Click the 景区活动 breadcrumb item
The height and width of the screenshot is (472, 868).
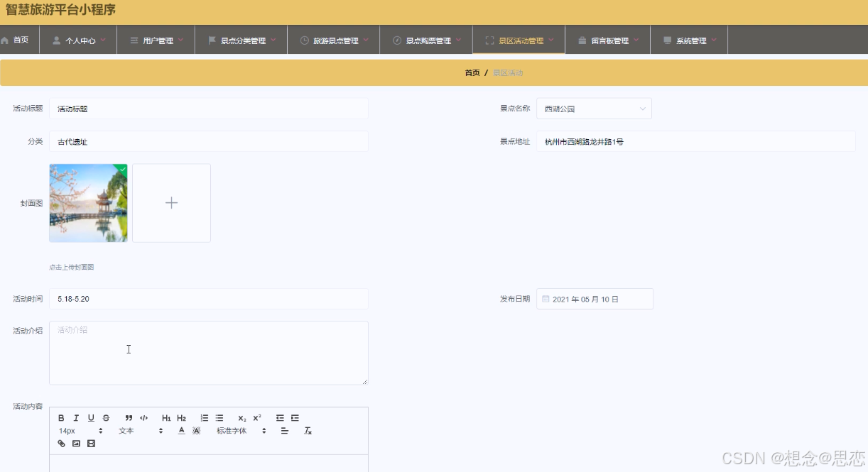[x=508, y=73]
